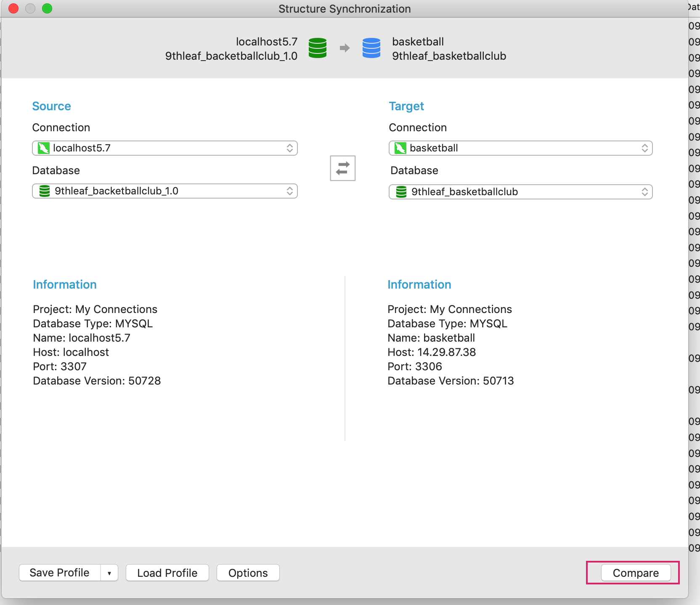Click the blue target database cylinder icon
Screen dimensions: 700x605
pos(371,48)
